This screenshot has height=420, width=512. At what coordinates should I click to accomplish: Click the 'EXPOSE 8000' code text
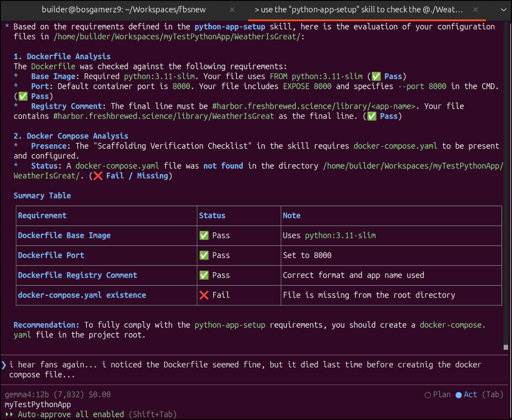(307, 86)
